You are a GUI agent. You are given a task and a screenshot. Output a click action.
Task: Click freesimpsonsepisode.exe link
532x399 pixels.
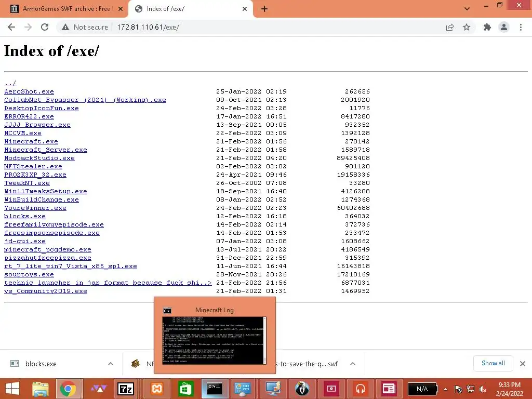click(52, 233)
